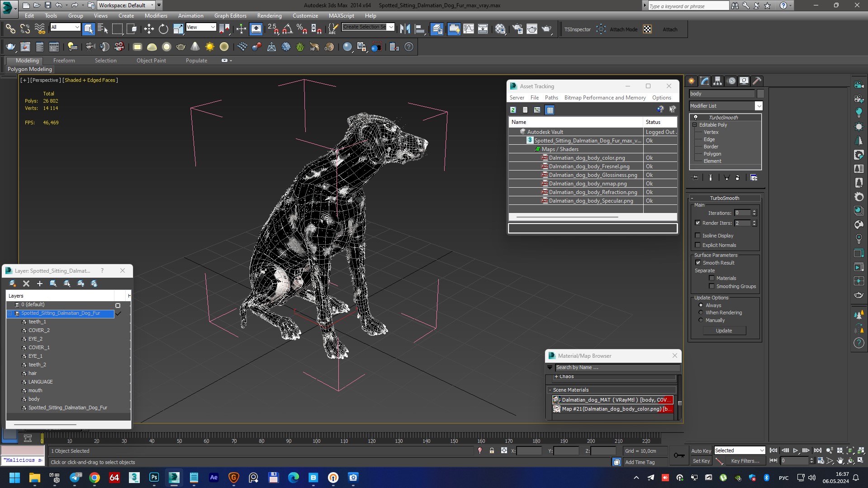Go to animation start button
The image size is (868, 488).
(x=773, y=450)
